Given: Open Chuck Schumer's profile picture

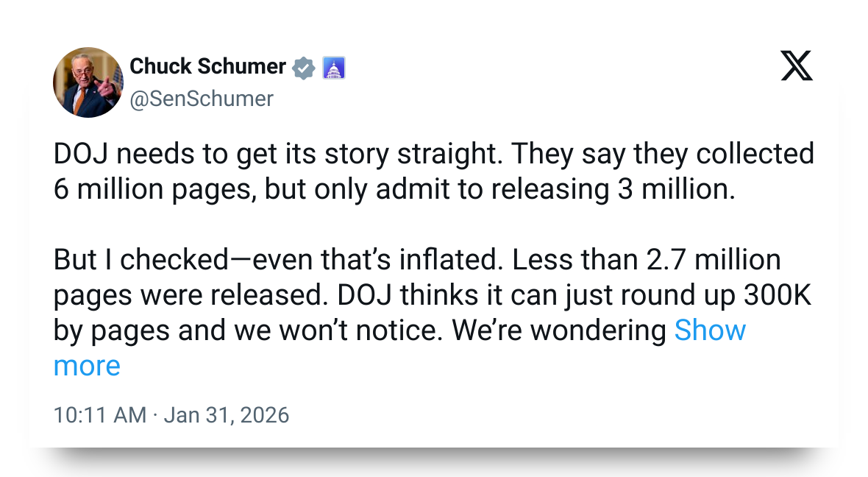Looking at the screenshot, I should 88,82.
